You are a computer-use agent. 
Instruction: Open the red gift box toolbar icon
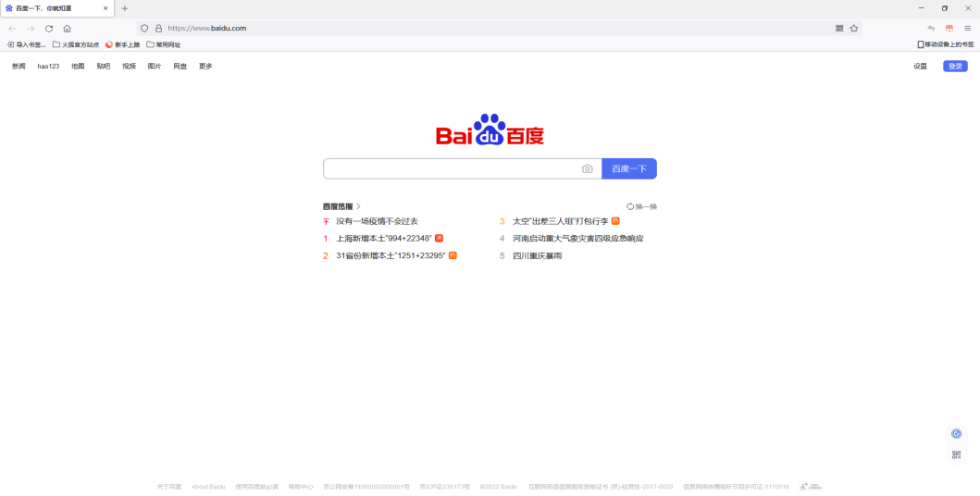(x=949, y=28)
